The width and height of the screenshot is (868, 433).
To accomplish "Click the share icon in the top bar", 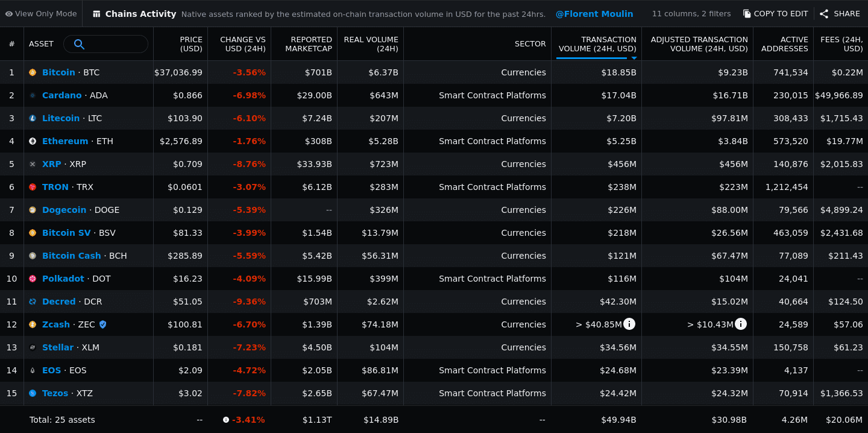I will (x=824, y=13).
